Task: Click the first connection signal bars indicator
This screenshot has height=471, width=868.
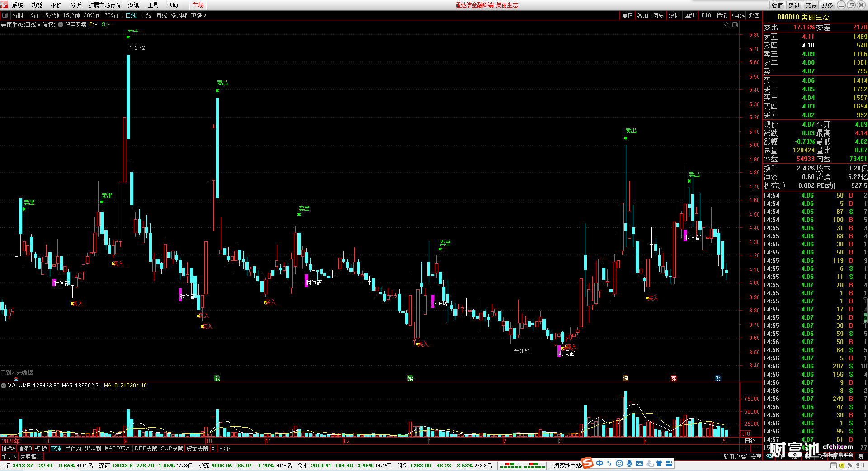Action: pyautogui.click(x=511, y=466)
